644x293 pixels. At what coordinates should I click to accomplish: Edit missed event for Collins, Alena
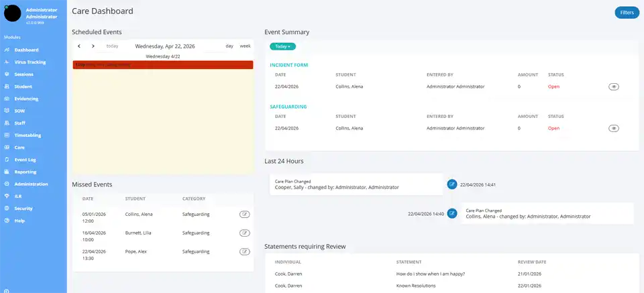(x=245, y=214)
